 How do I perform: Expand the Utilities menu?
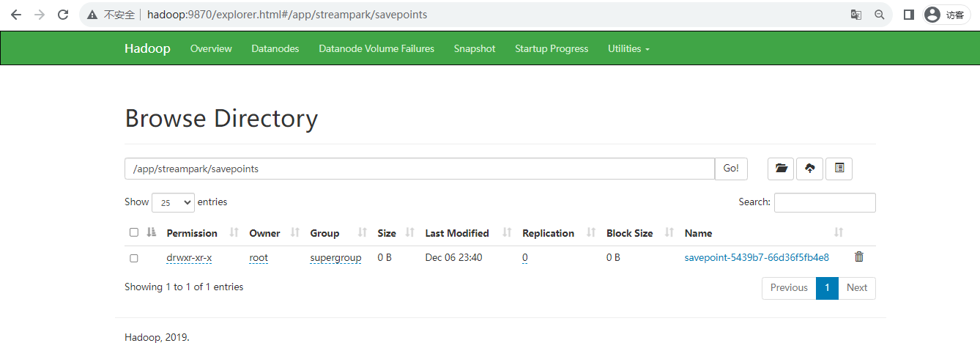point(628,48)
